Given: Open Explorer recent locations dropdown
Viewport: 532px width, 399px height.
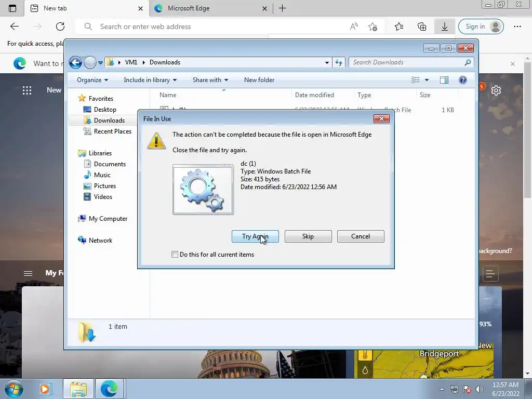Looking at the screenshot, I should pyautogui.click(x=100, y=63).
